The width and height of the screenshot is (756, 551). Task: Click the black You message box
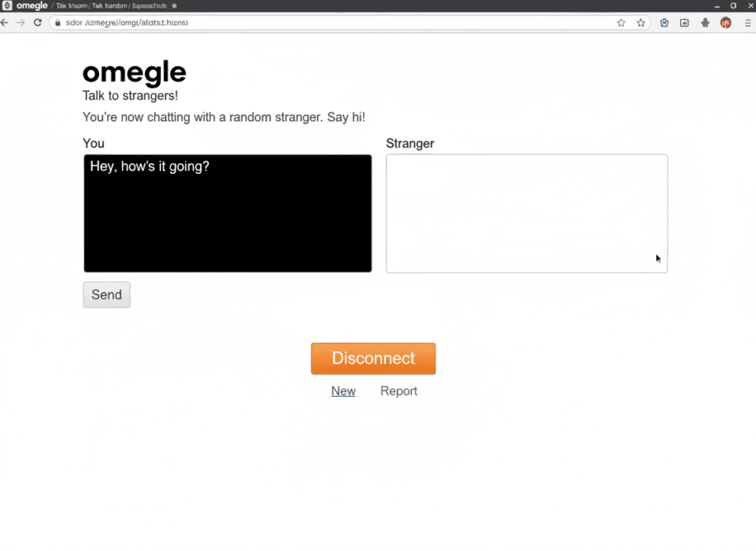pyautogui.click(x=227, y=212)
